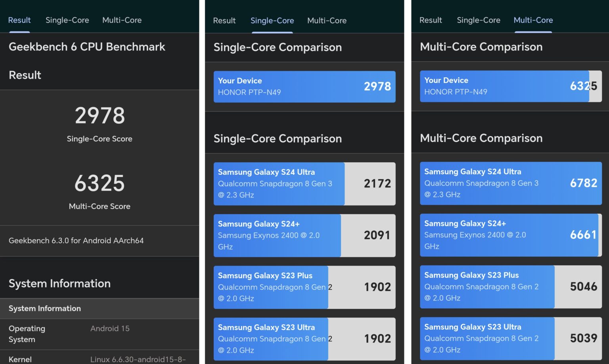Screen dimensions: 609x364
Task: Click Multi-Core Comparison header above Your Device
Action: point(481,47)
